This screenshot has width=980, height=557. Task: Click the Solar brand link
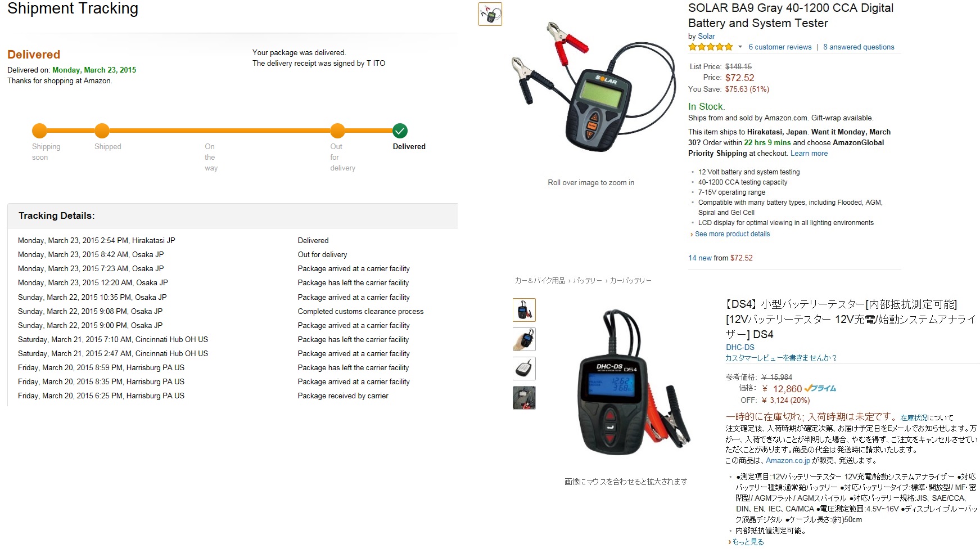click(x=706, y=36)
